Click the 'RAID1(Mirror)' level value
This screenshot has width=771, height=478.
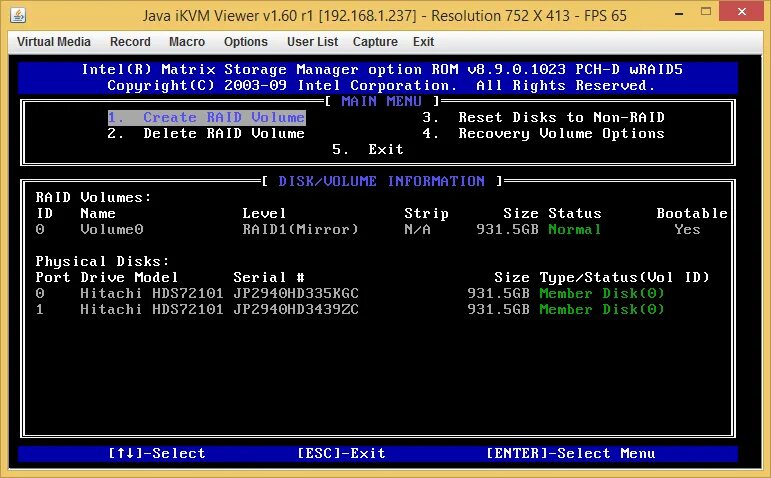[300, 229]
